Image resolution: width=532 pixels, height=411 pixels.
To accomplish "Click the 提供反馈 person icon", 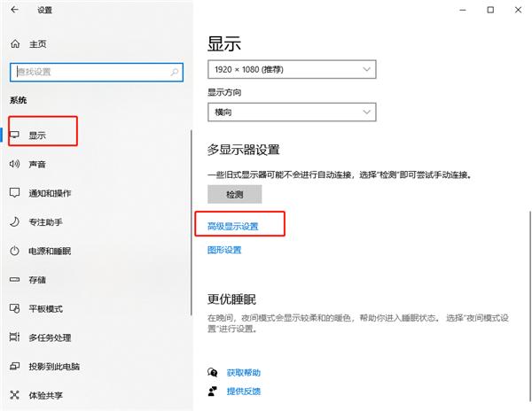I will [213, 391].
